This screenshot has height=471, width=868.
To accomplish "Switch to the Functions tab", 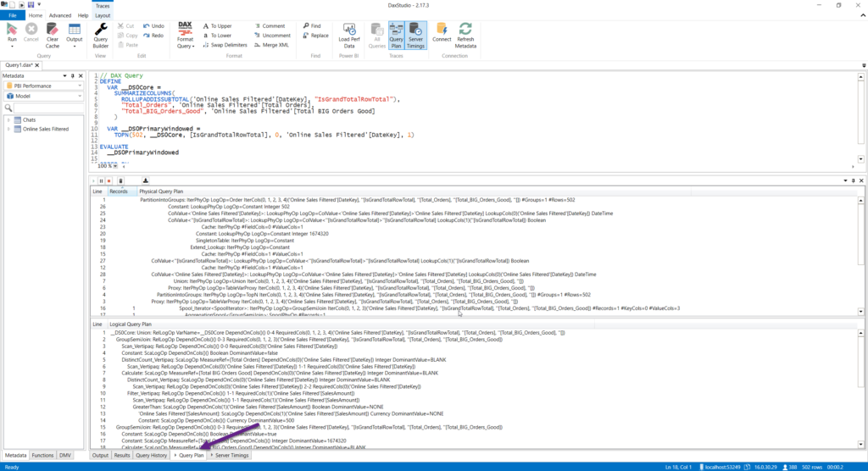I will point(42,456).
